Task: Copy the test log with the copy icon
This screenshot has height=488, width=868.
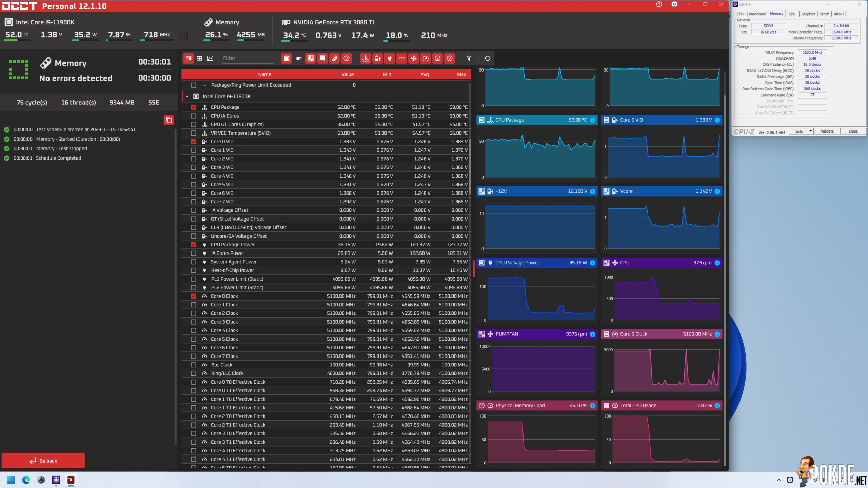Action: (x=169, y=120)
